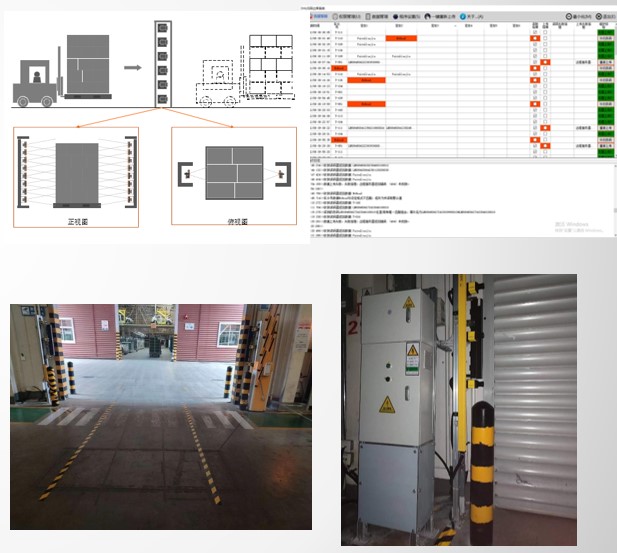The height and width of the screenshot is (553, 617).
Task: Click the 最小化 minimize toolbar button
Action: [578, 17]
